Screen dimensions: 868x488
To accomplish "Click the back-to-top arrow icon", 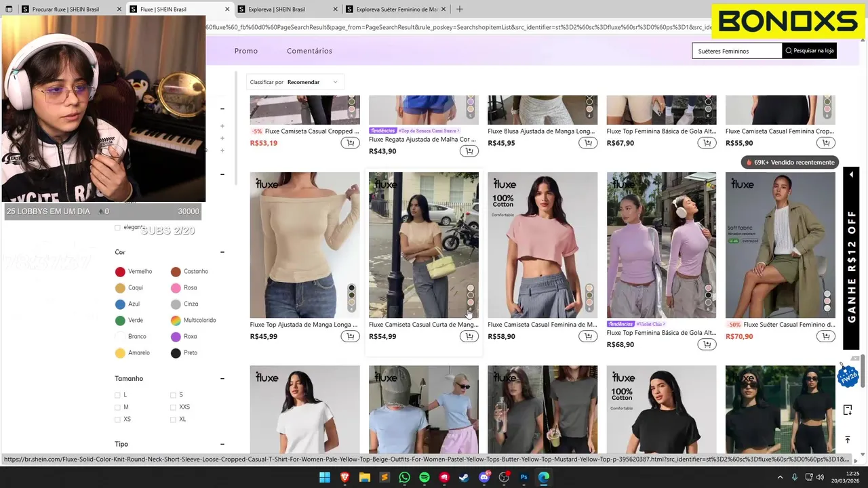I will coord(848,440).
